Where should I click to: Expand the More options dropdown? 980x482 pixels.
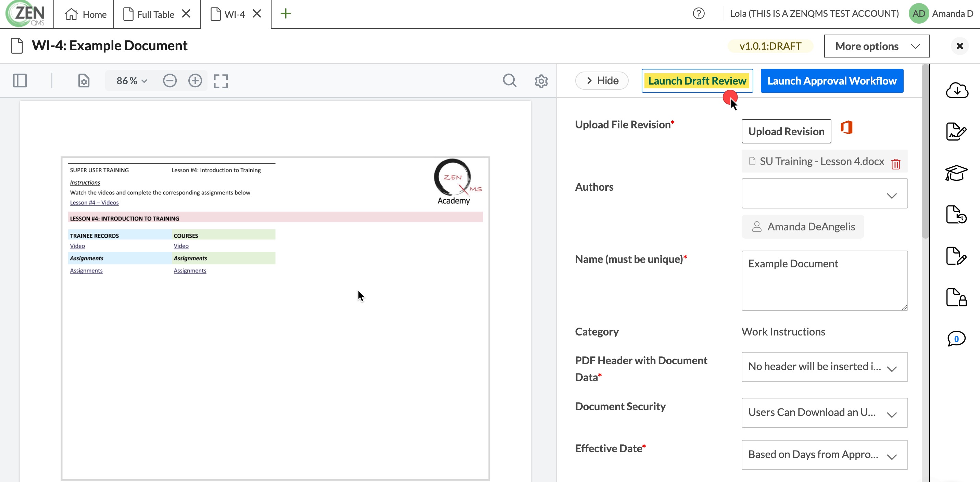[x=877, y=46]
